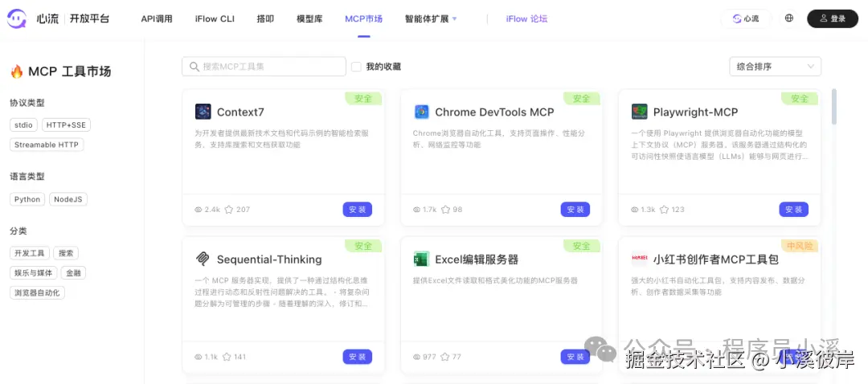Toggle the Streamable HTTP filter
868x384 pixels.
coord(47,145)
